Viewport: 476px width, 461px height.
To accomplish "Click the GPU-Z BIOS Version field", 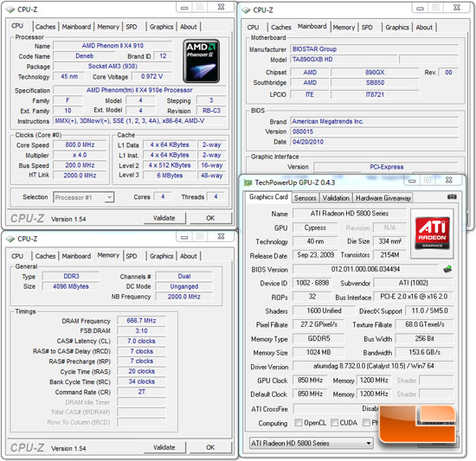I will [365, 269].
